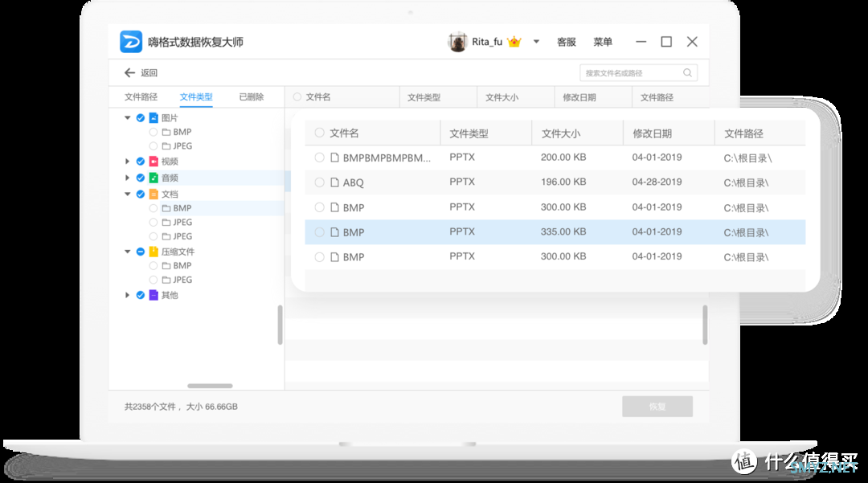Switch to the 文件路径 tab
The width and height of the screenshot is (868, 483).
pos(141,96)
